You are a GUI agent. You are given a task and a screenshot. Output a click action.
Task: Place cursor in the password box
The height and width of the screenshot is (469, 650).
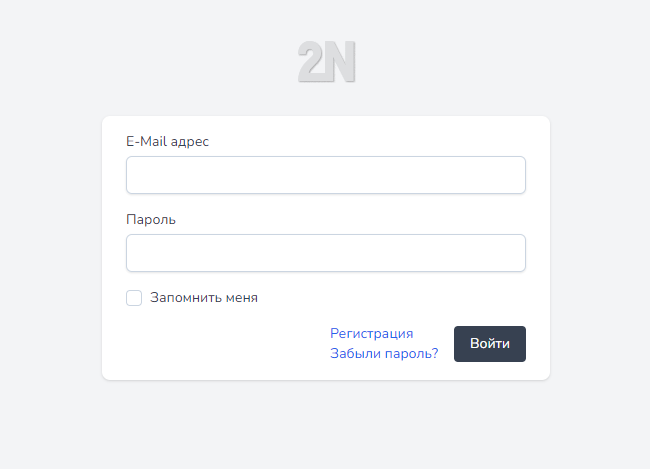325,253
